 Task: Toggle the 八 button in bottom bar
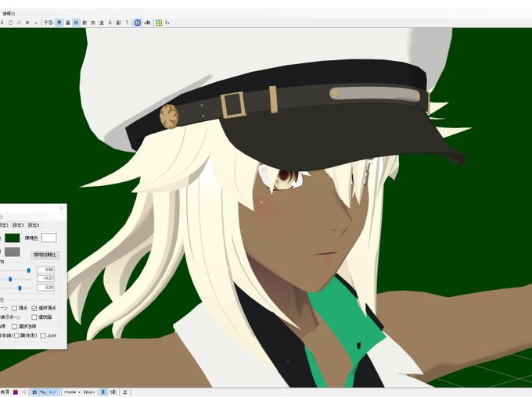coord(23,392)
